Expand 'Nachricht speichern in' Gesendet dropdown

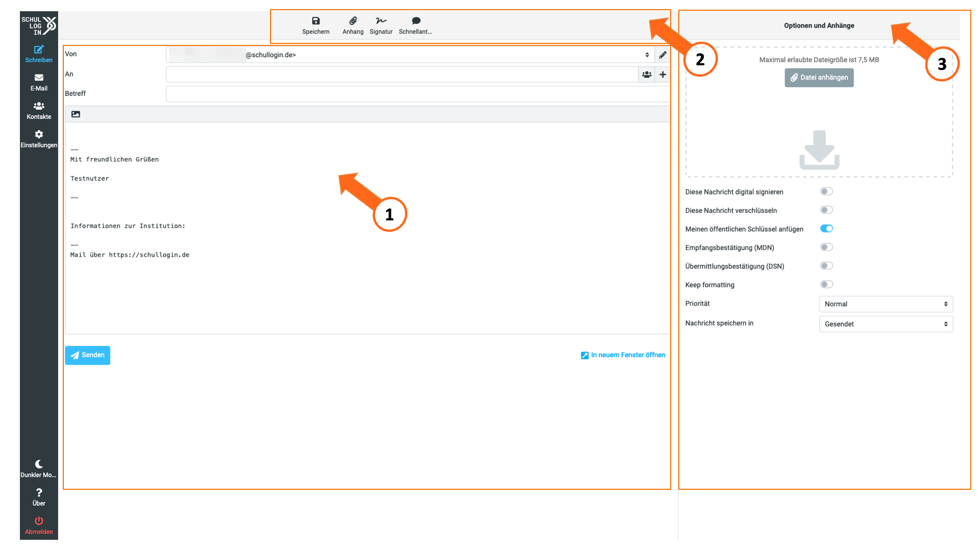(x=886, y=324)
